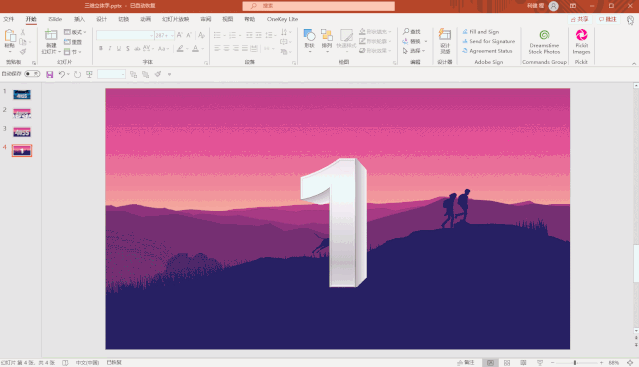The height and width of the screenshot is (367, 639).
Task: Toggle Italic formatting
Action: click(x=110, y=48)
